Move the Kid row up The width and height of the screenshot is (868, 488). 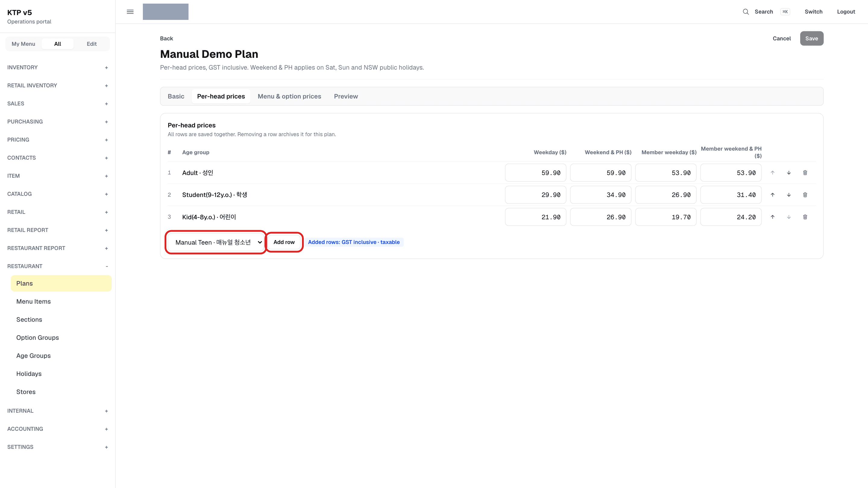pos(773,217)
